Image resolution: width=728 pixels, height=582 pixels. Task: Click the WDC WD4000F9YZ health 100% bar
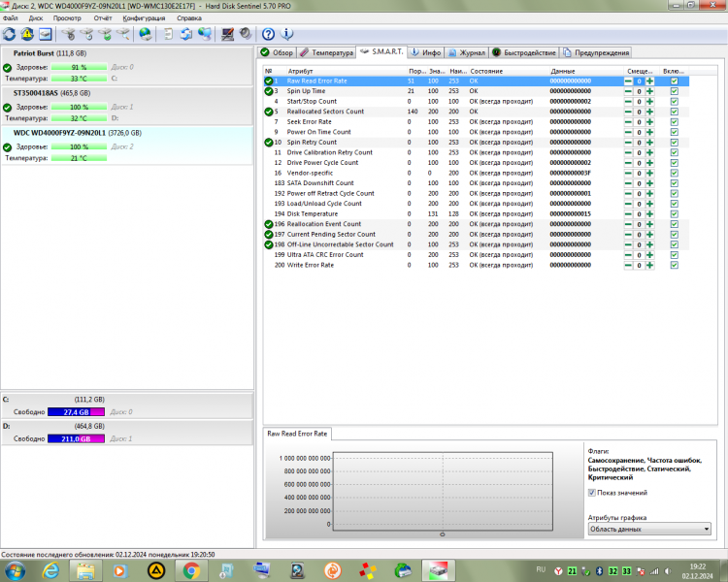click(x=79, y=146)
